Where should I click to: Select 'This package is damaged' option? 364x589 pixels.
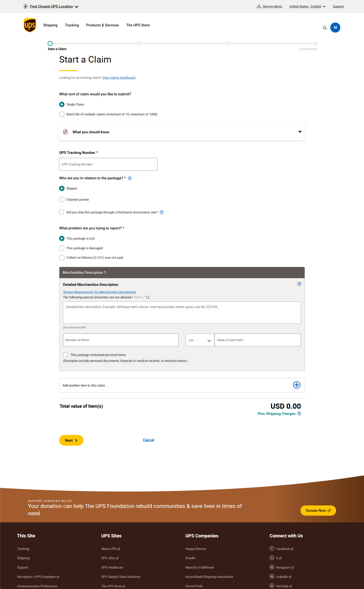pyautogui.click(x=62, y=248)
